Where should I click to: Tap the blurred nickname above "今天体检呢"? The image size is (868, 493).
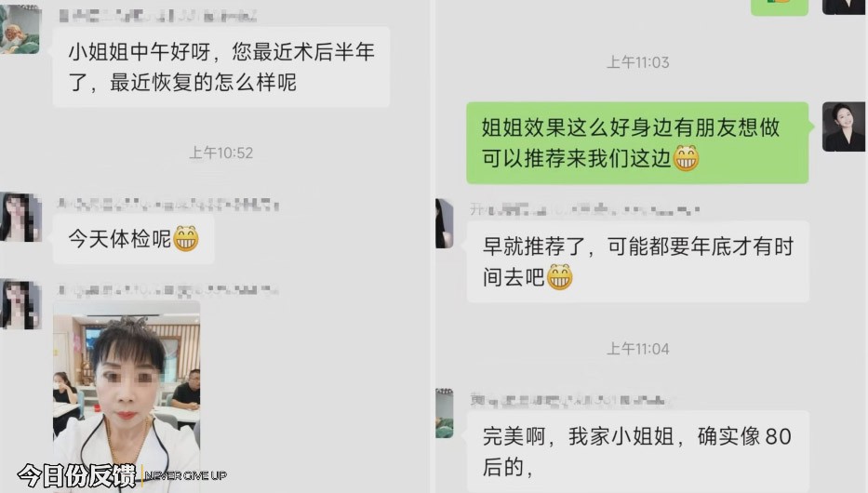pos(168,205)
